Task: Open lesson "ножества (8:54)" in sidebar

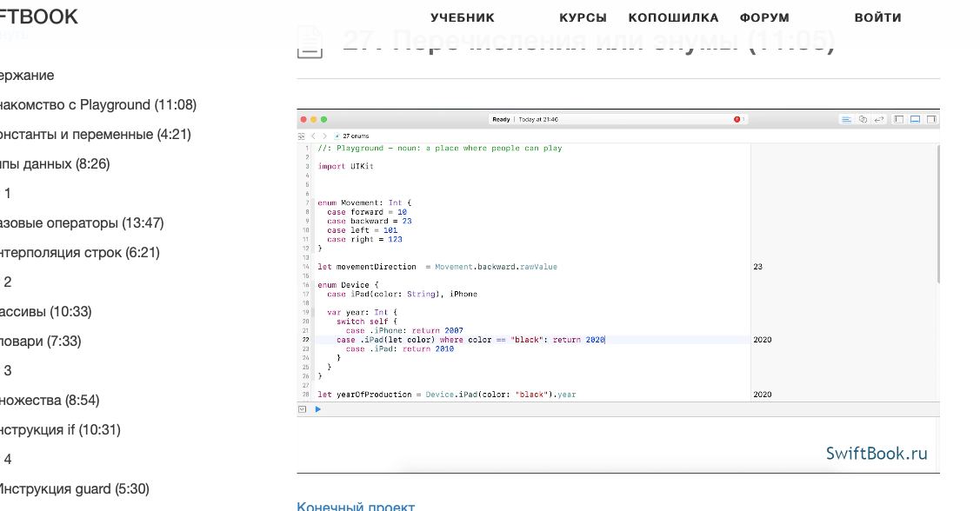Action: click(50, 401)
